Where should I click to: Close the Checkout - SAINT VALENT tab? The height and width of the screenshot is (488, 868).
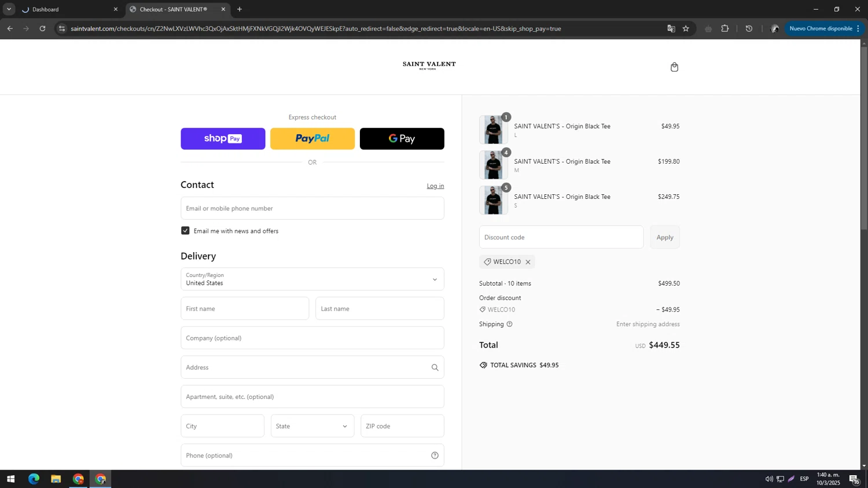[x=223, y=9]
